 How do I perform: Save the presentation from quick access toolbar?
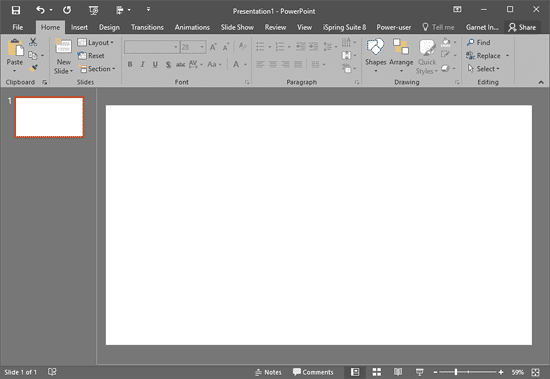coord(16,10)
